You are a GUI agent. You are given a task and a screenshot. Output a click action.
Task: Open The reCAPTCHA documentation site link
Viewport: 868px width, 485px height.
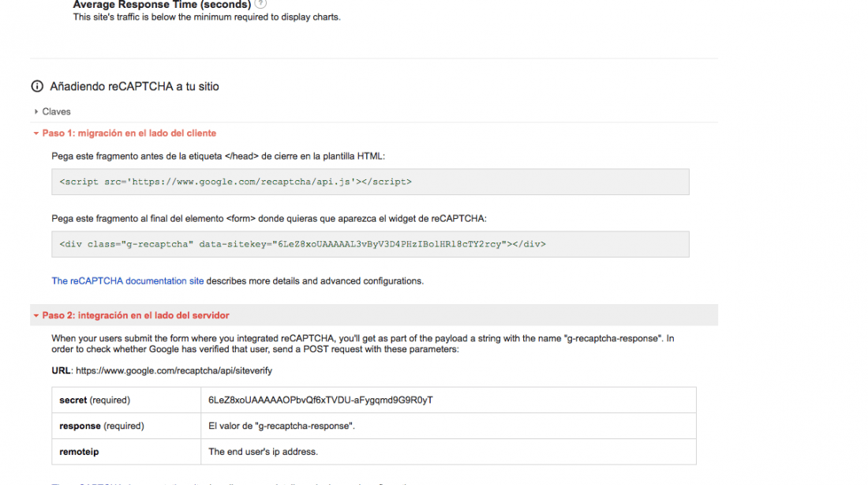click(128, 281)
